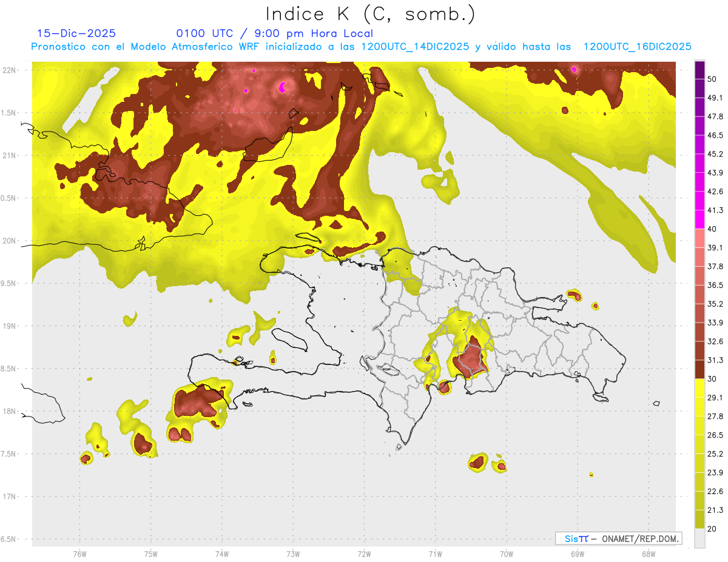The width and height of the screenshot is (728, 562).
Task: Click the 21N latitude label
Action: click(10, 155)
